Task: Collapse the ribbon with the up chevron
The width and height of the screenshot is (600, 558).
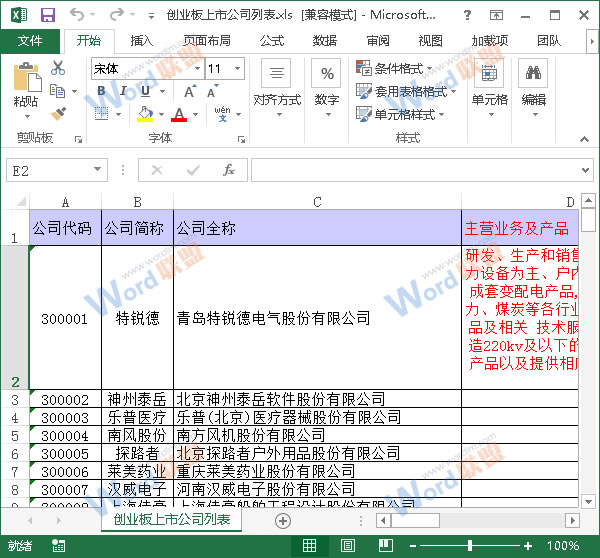Action: tap(584, 139)
